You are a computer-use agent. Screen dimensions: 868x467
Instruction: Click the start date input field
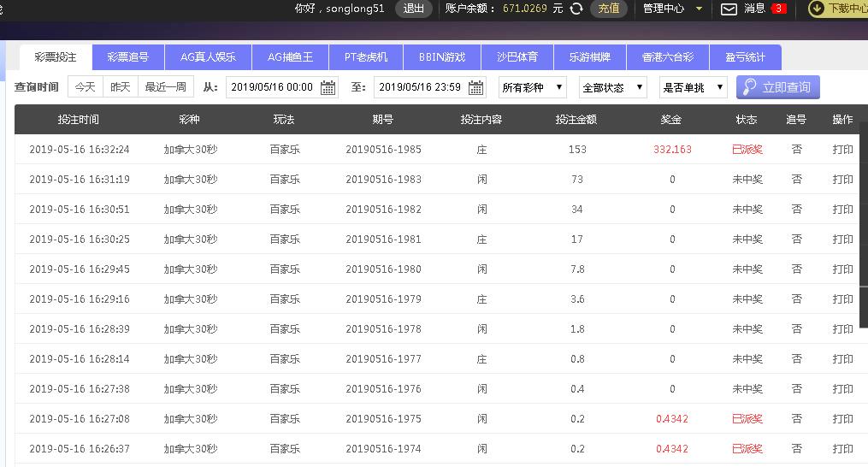pos(281,87)
